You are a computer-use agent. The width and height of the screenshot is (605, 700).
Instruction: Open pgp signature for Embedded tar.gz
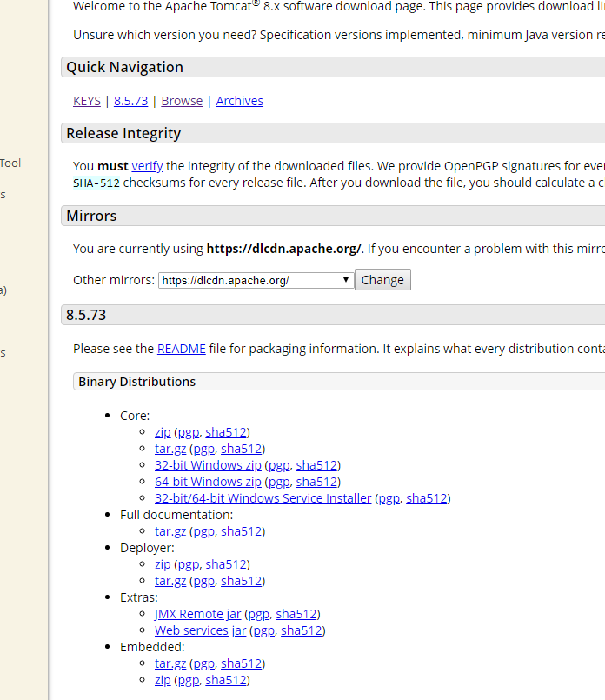click(x=204, y=663)
